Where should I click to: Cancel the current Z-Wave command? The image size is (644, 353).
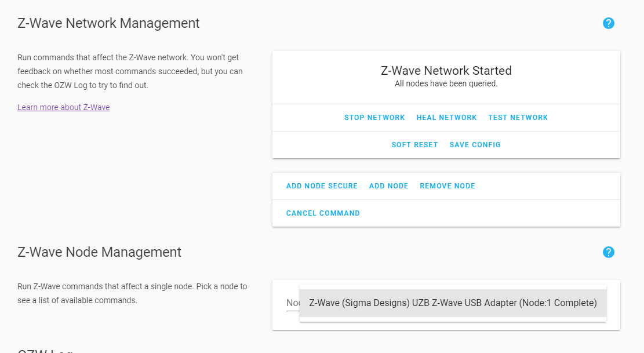pos(323,213)
